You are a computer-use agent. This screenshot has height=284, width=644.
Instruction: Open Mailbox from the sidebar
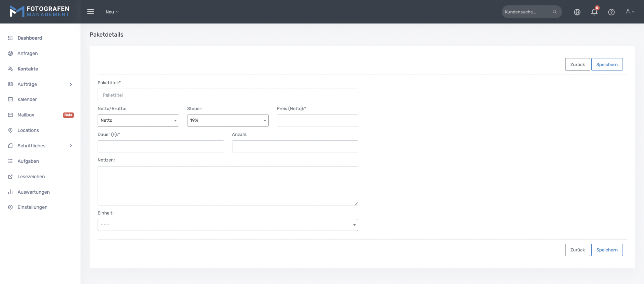[x=26, y=115]
